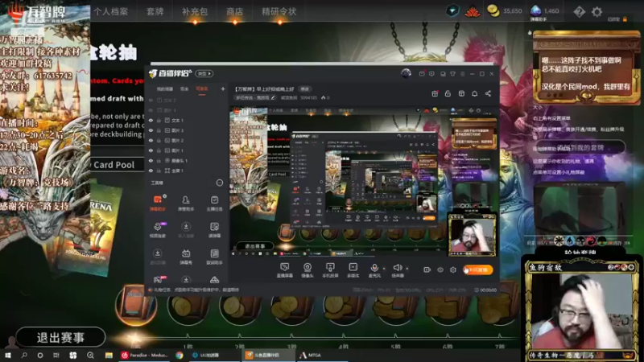Toggle visibility of the 图片 3 layer
Image resolution: width=644 pixels, height=362 pixels.
coord(151,130)
